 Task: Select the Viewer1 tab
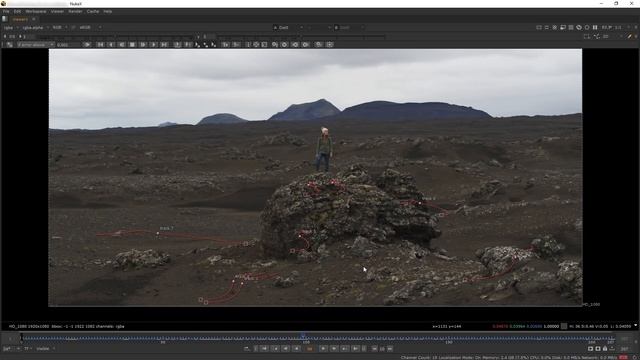tap(20, 19)
